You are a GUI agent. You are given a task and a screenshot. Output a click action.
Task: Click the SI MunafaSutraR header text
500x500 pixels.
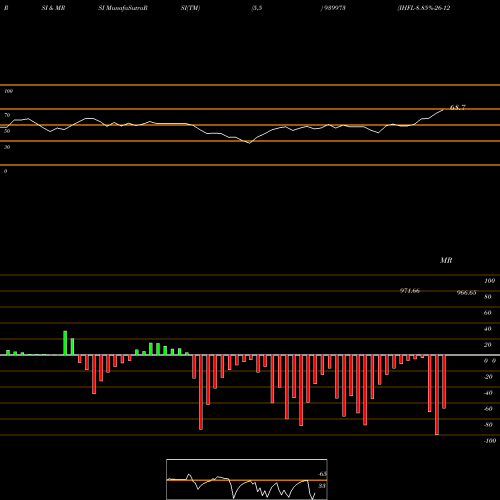(x=123, y=8)
